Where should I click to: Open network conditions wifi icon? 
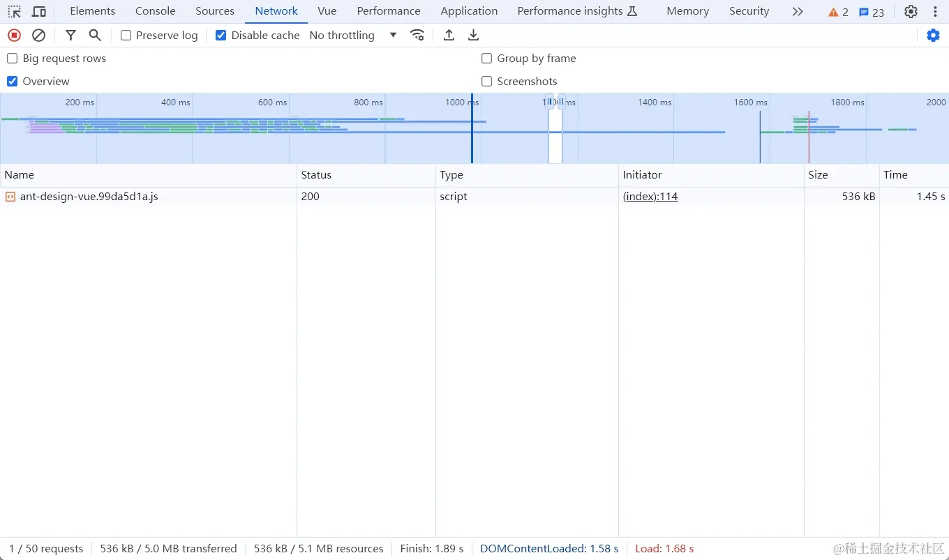tap(417, 36)
